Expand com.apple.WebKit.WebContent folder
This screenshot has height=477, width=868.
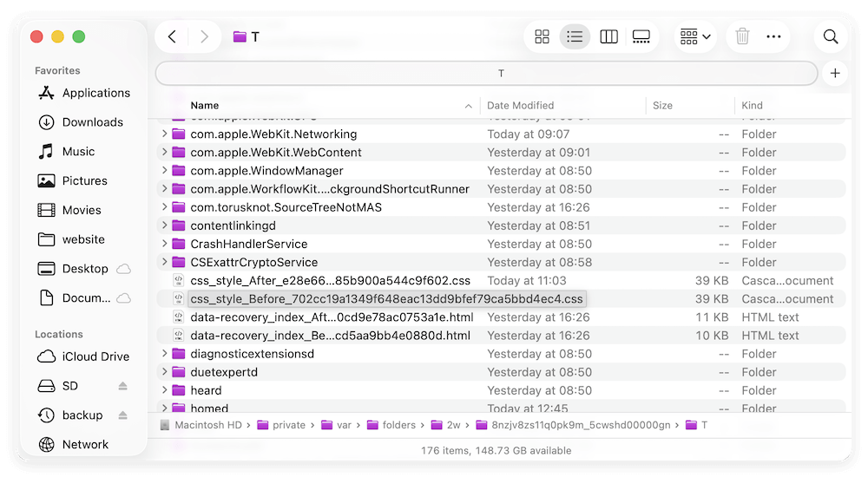tap(164, 152)
